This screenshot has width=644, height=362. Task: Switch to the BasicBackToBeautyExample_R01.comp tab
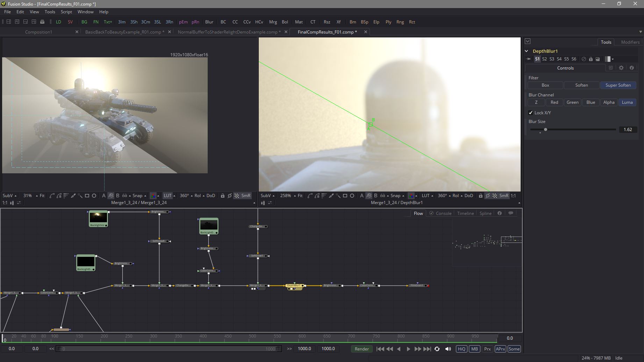pos(123,32)
